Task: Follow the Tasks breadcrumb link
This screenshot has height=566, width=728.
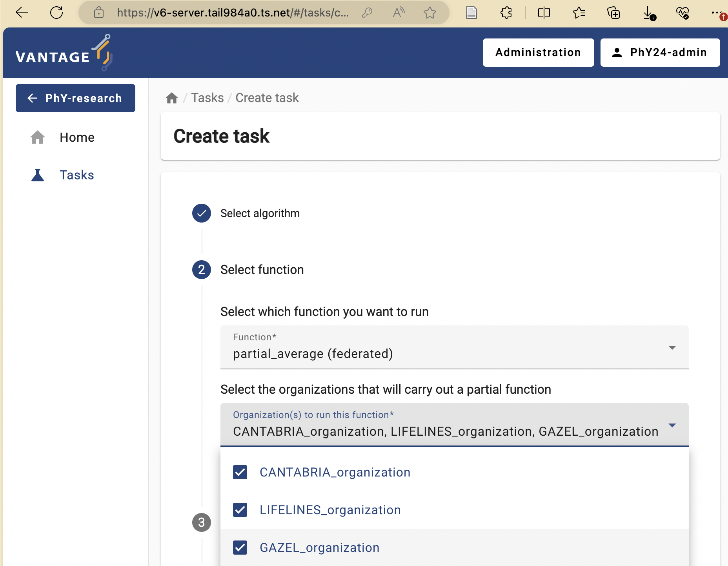Action: pyautogui.click(x=207, y=98)
